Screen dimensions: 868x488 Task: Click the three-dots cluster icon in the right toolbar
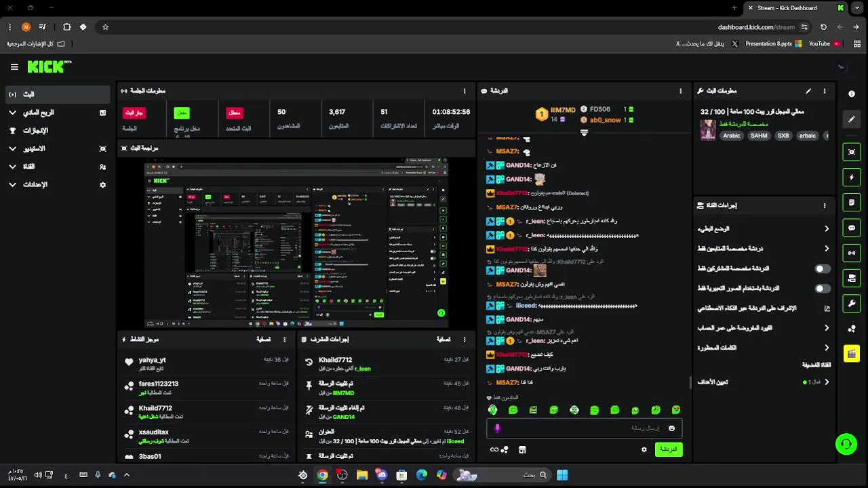(x=852, y=329)
